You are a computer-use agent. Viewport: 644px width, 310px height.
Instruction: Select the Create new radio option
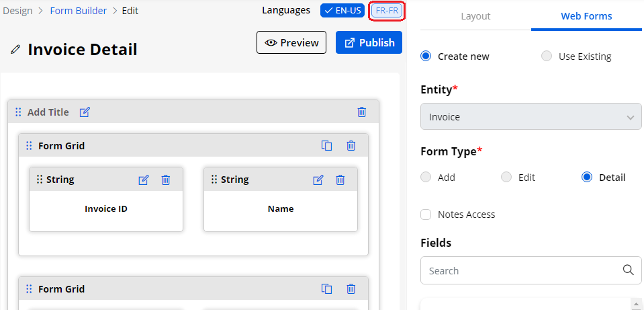click(x=426, y=56)
